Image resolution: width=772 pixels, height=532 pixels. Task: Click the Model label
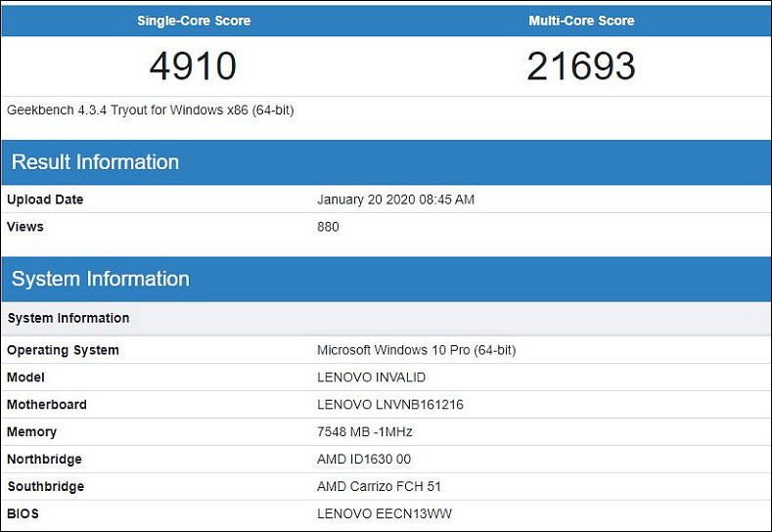(25, 377)
